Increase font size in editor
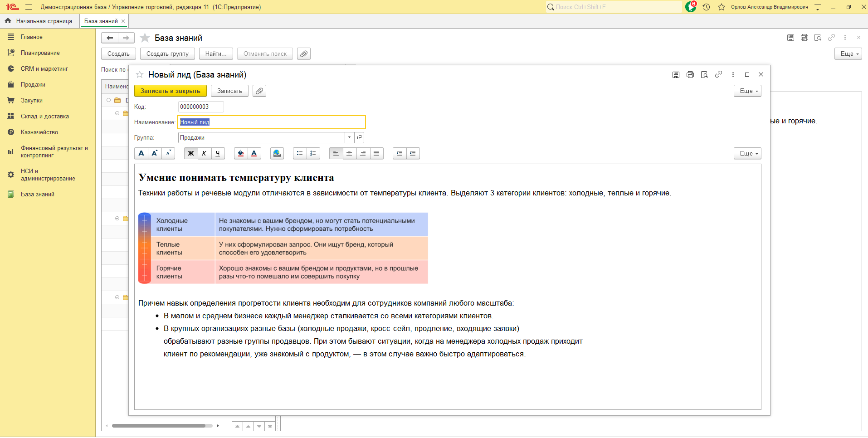Screen dimensions: 868x438 [x=155, y=153]
